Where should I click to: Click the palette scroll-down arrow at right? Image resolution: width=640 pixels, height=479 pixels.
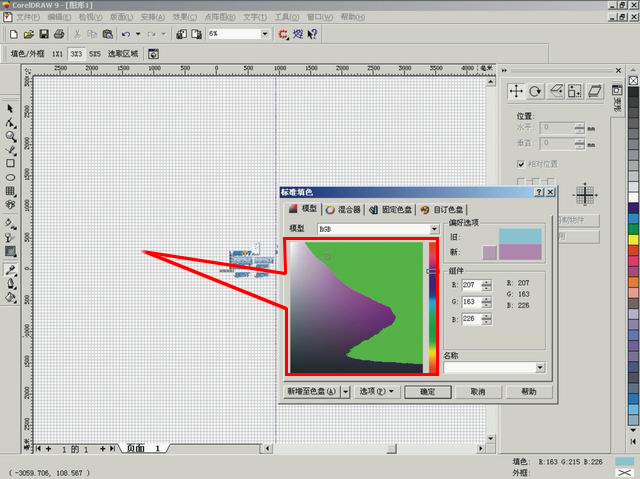633,430
